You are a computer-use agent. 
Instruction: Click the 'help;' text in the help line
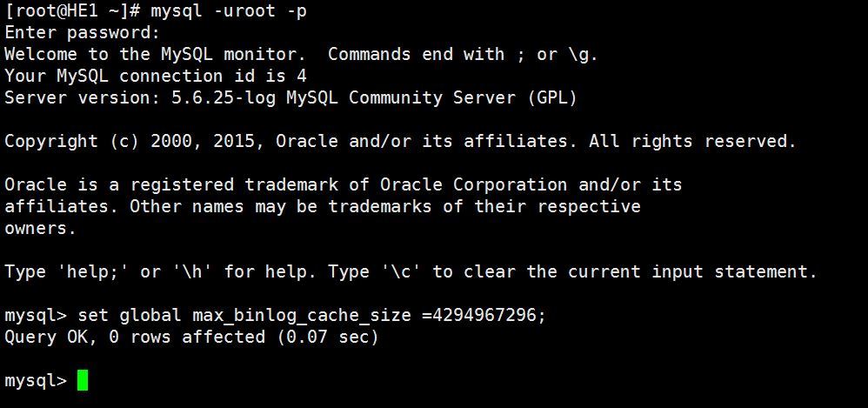pos(92,271)
